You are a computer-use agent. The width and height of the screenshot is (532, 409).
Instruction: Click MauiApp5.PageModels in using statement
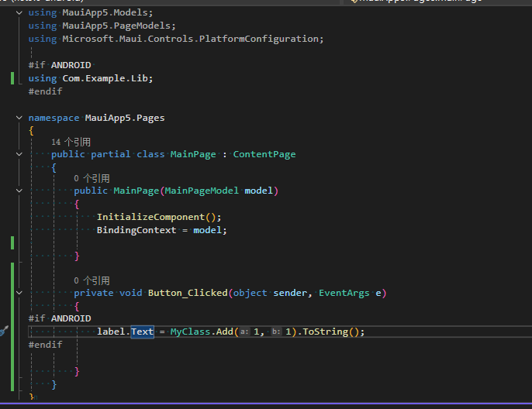pos(116,26)
